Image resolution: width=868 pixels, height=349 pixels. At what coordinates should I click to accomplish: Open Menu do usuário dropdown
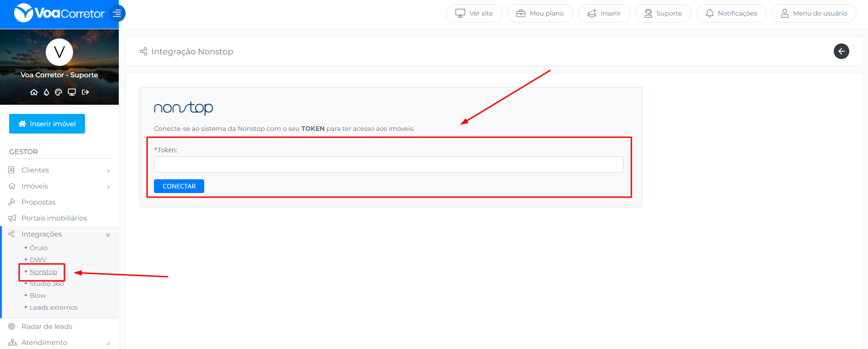[814, 13]
